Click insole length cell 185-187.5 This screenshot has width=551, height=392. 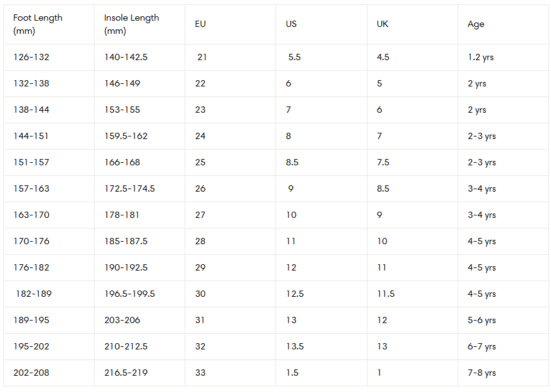pyautogui.click(x=126, y=241)
